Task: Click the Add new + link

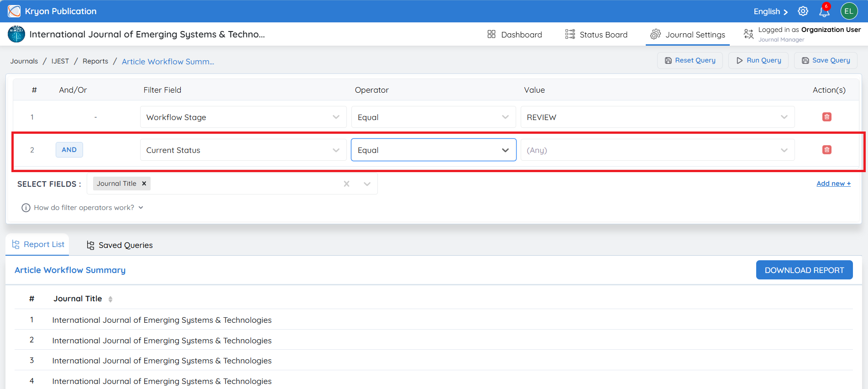Action: 833,184
